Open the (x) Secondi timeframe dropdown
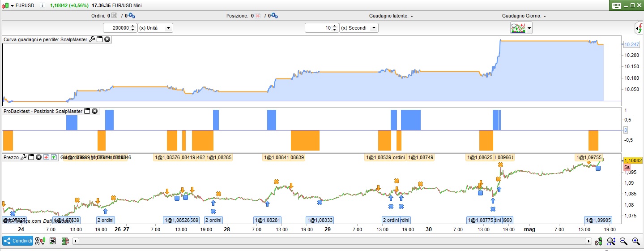This screenshot has height=251, width=644. pos(358,28)
